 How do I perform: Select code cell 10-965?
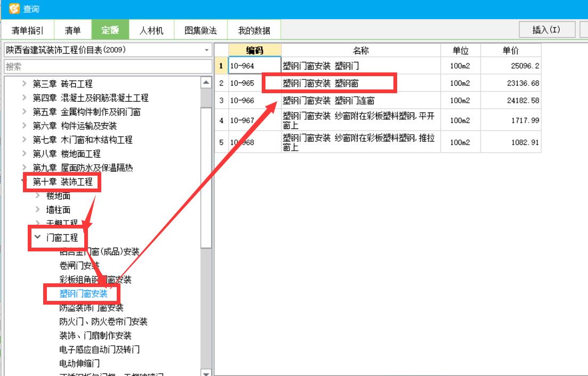tap(255, 83)
